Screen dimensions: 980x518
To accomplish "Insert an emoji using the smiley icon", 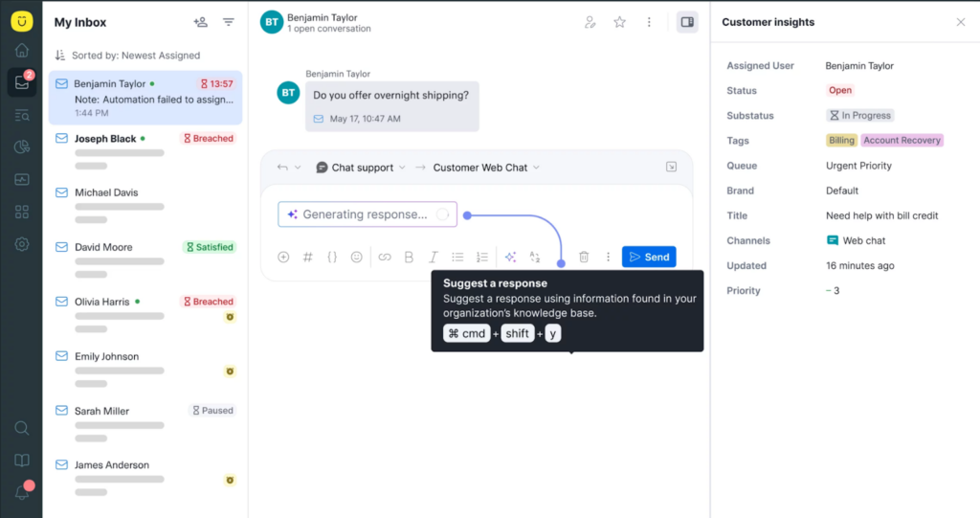I will click(357, 257).
